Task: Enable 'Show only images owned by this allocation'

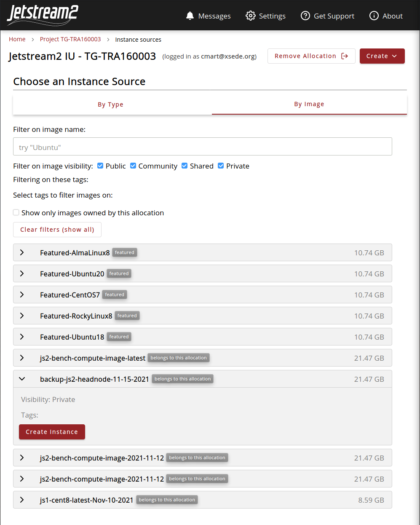Action: [x=16, y=213]
